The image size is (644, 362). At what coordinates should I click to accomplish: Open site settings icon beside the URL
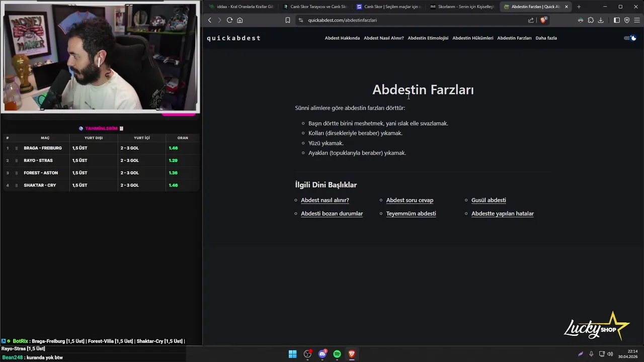click(x=301, y=20)
